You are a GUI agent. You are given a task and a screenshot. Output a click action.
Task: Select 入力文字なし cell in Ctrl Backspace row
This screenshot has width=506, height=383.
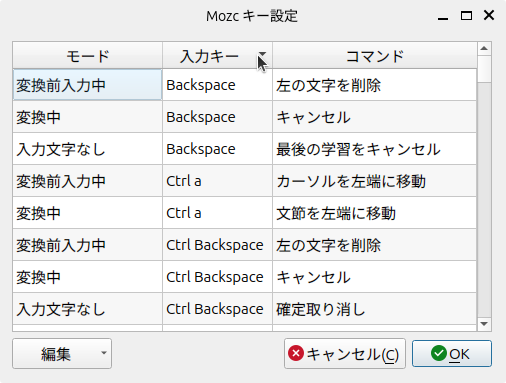(x=88, y=309)
